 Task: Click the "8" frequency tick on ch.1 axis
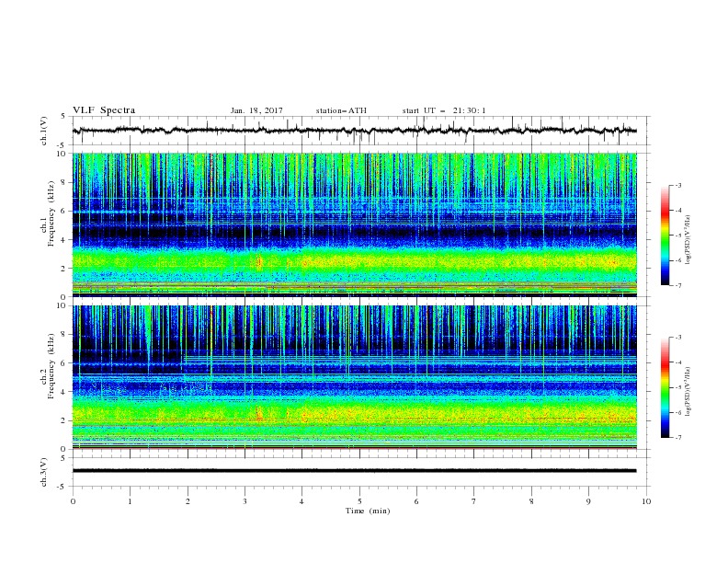tap(64, 182)
